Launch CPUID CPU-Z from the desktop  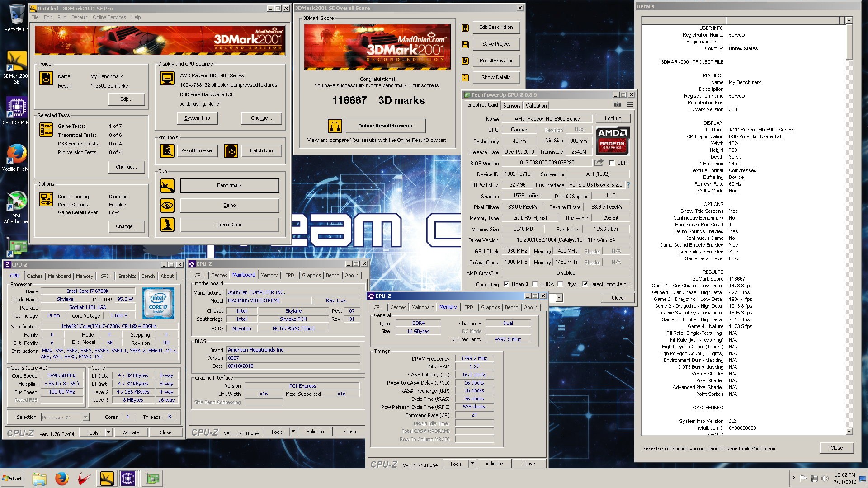click(16, 111)
